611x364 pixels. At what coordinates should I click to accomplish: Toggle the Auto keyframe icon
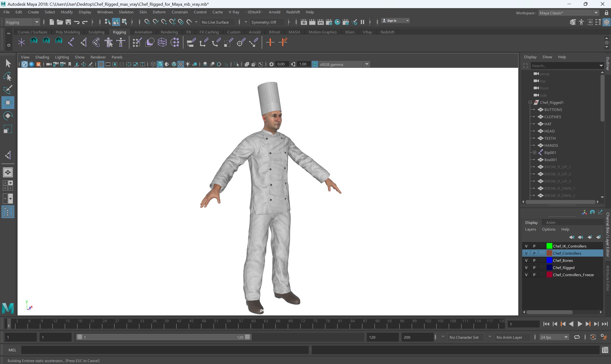tap(593, 337)
